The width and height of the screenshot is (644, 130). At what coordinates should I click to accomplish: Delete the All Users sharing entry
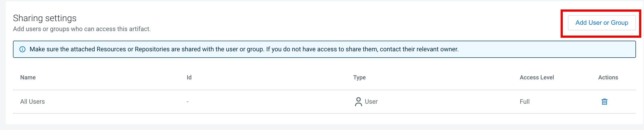604,102
